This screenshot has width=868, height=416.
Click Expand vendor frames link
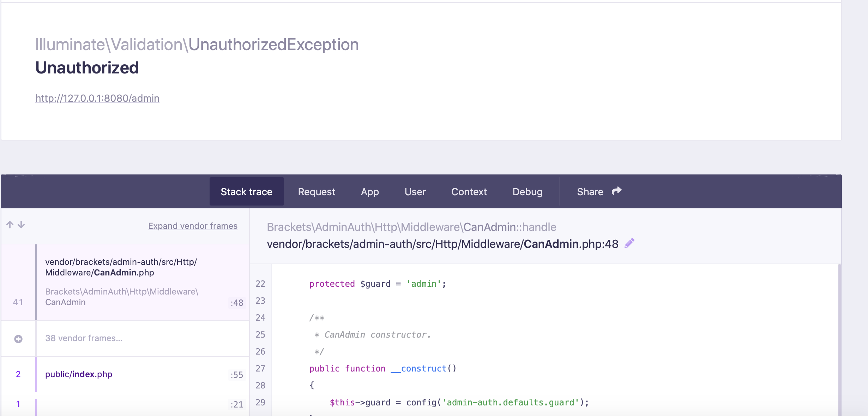pyautogui.click(x=193, y=226)
